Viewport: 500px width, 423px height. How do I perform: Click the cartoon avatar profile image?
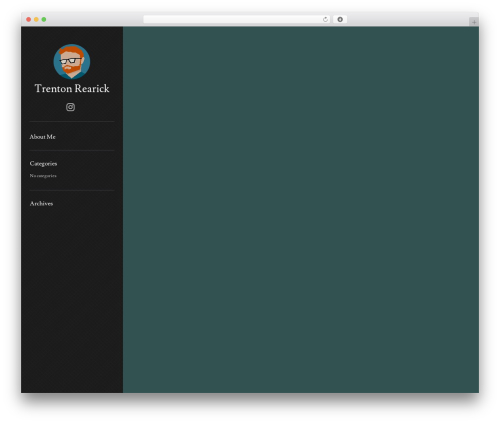tap(72, 62)
